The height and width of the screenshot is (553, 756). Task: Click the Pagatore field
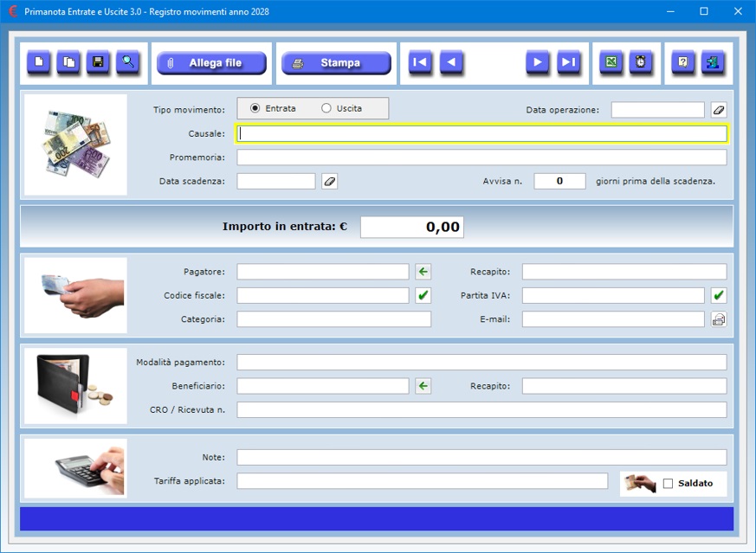(322, 272)
